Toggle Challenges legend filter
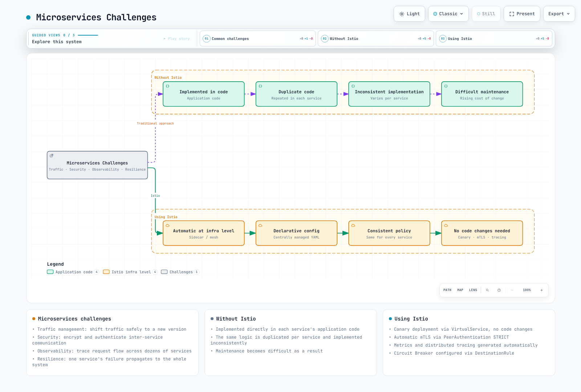 pos(180,272)
